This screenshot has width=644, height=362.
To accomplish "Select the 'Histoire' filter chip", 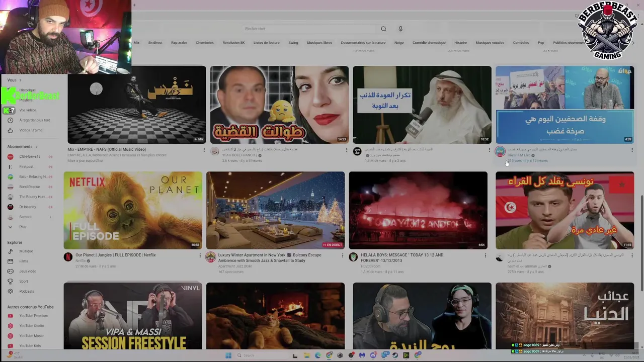I will click(x=460, y=43).
